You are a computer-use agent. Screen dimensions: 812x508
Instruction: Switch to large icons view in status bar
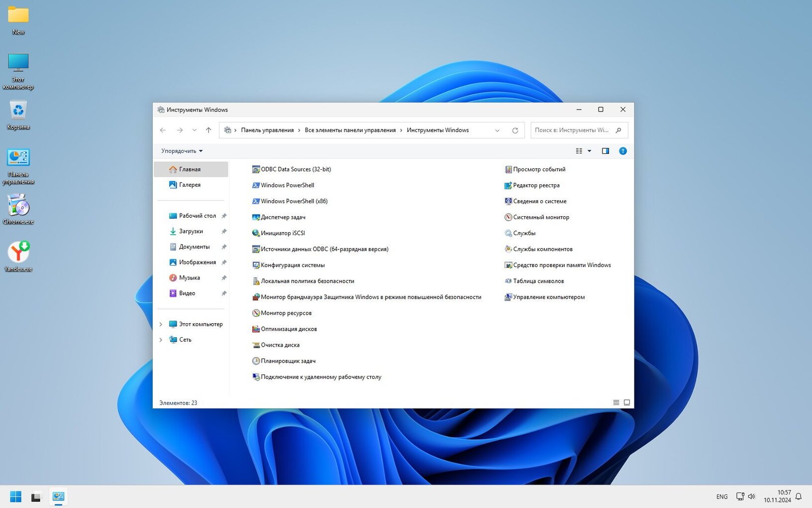click(627, 402)
